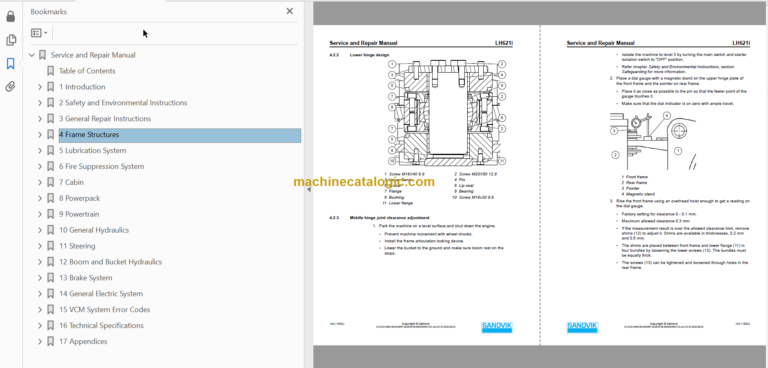Jump to 1 Introduction chapter
Image resolution: width=768 pixels, height=368 pixels.
tap(82, 87)
